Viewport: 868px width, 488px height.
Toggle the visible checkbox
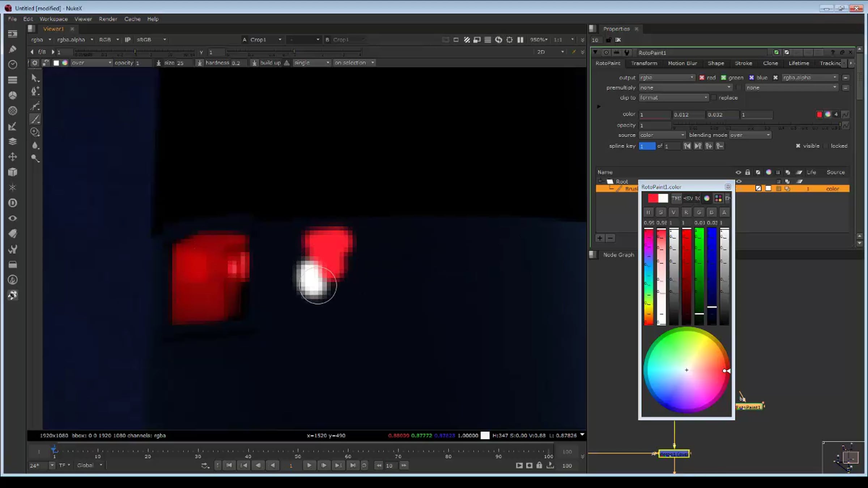click(x=798, y=146)
